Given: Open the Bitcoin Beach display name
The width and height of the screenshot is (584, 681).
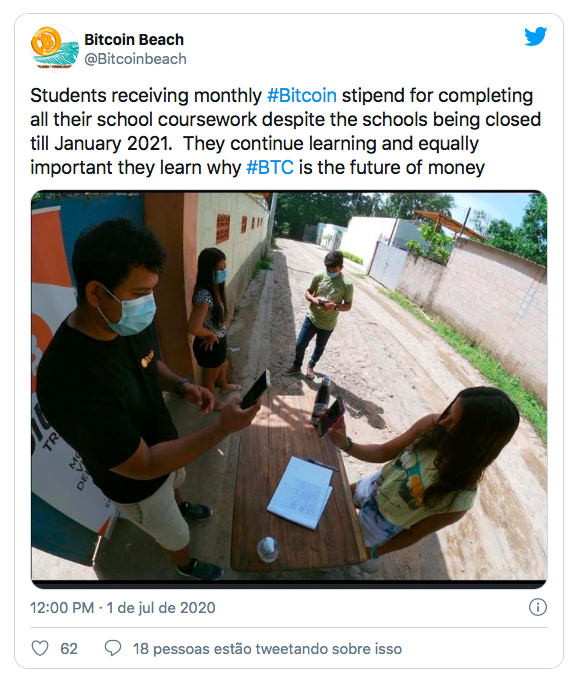Looking at the screenshot, I should pos(134,40).
